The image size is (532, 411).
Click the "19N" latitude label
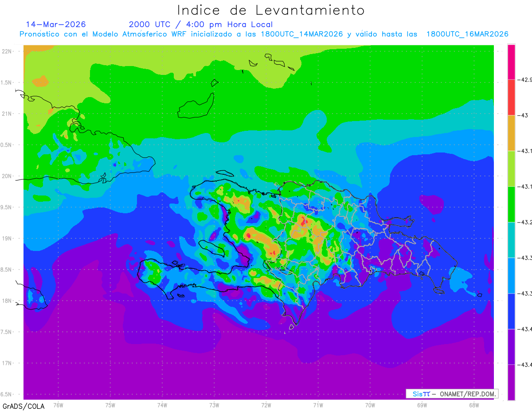click(7, 239)
